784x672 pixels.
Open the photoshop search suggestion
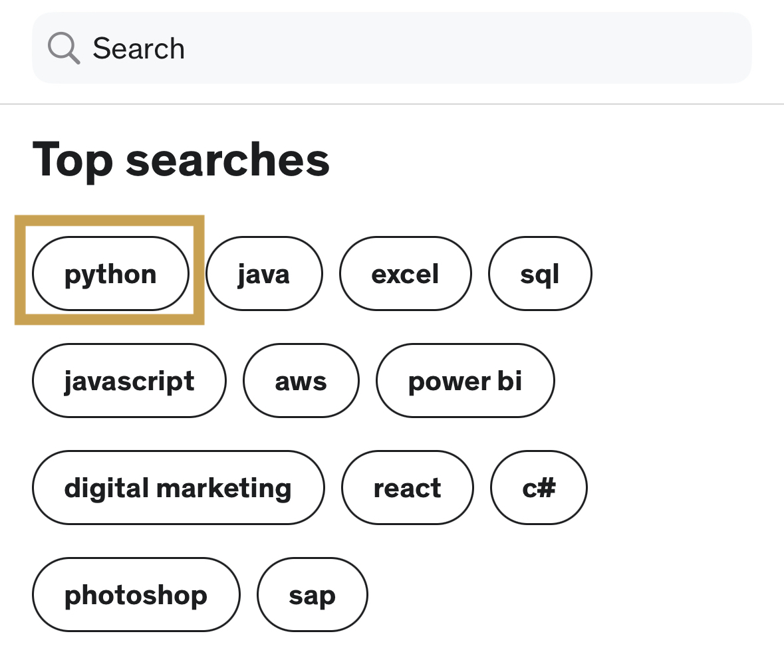(136, 595)
